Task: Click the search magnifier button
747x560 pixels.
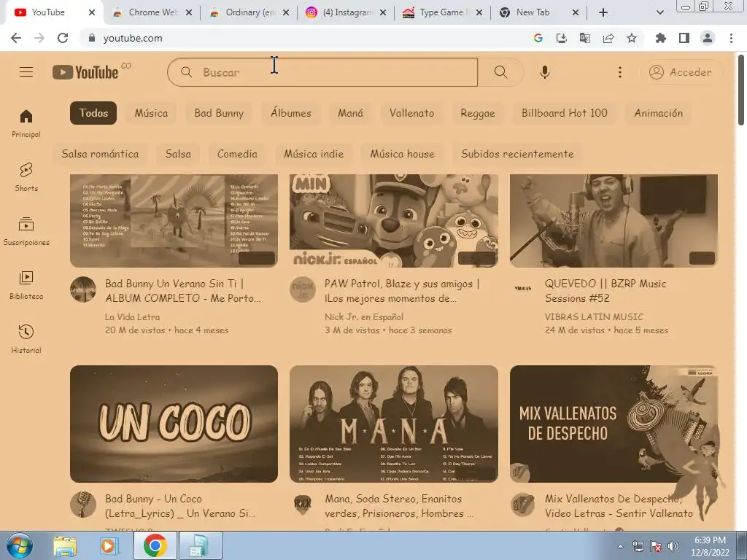Action: [500, 72]
